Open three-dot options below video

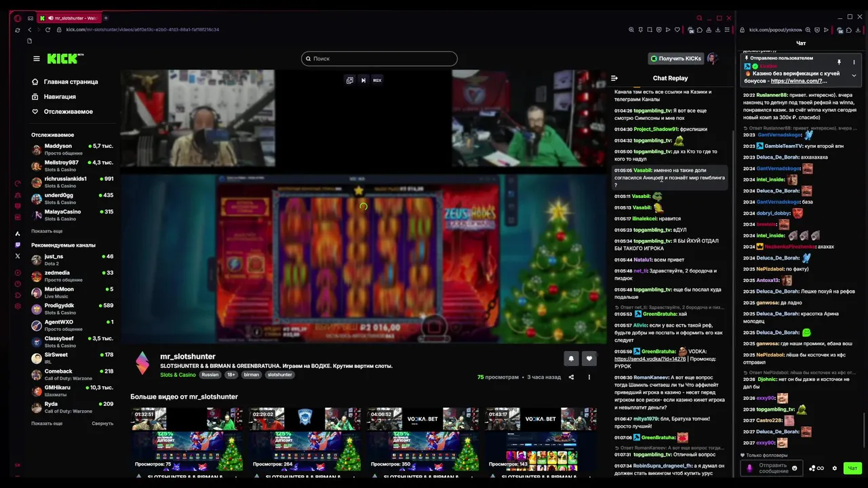[x=589, y=377]
